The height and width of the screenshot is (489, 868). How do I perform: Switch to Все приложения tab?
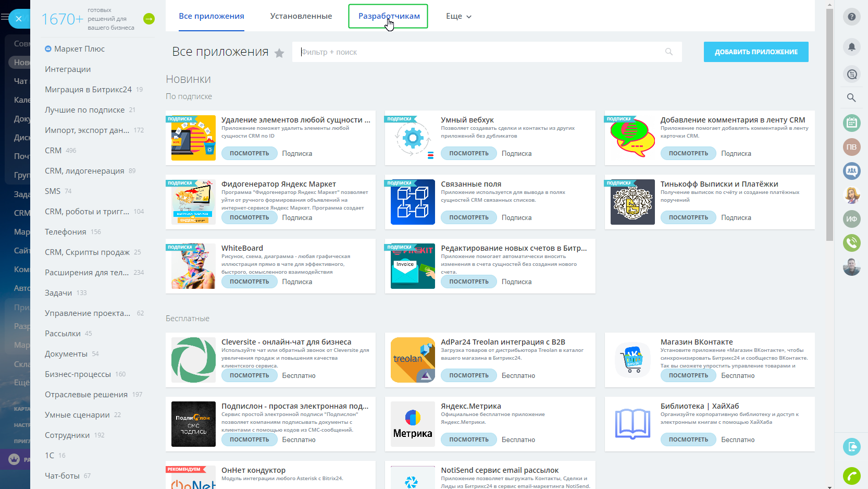coord(212,16)
